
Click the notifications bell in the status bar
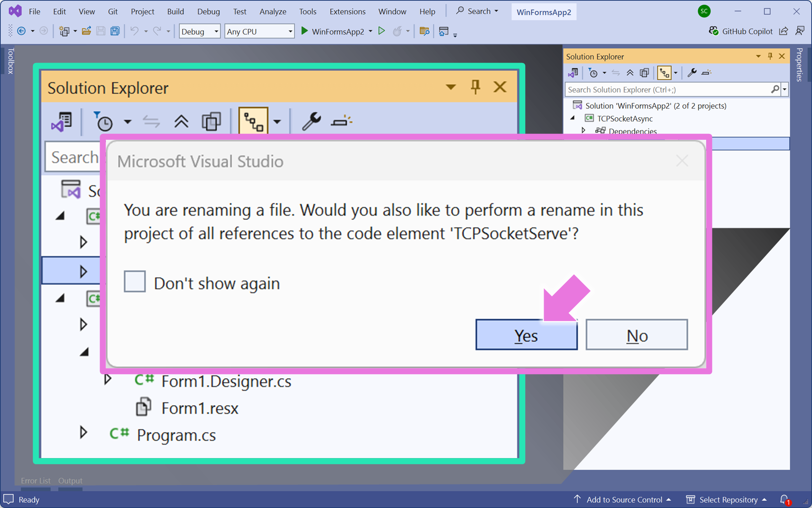pyautogui.click(x=785, y=500)
